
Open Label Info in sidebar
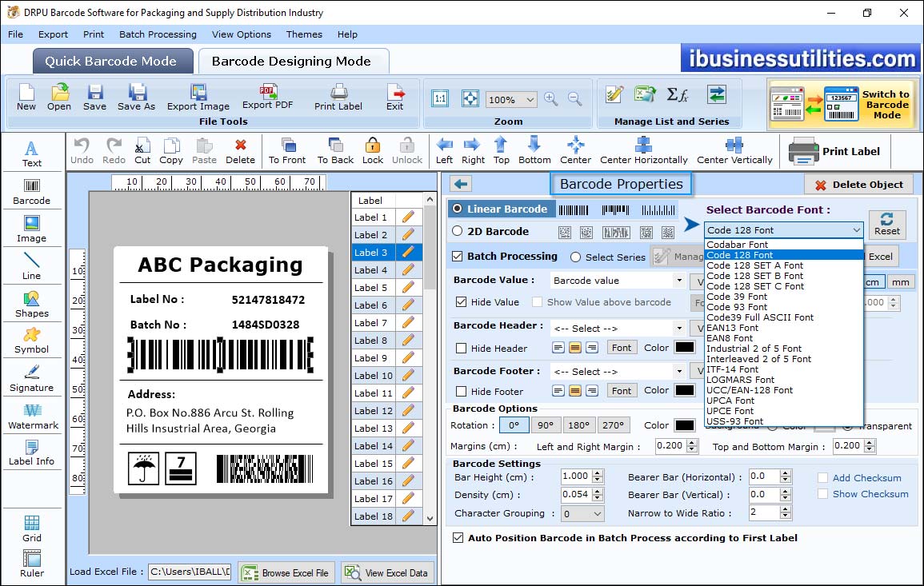[32, 453]
